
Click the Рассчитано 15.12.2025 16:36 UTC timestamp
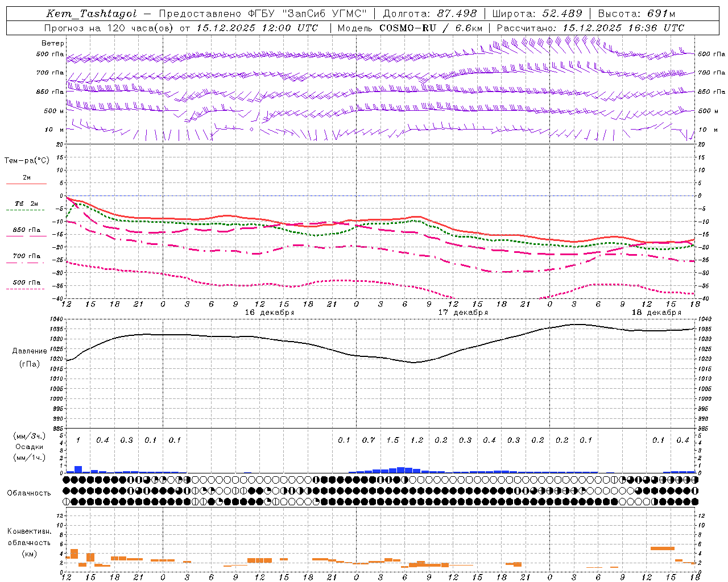coord(590,28)
